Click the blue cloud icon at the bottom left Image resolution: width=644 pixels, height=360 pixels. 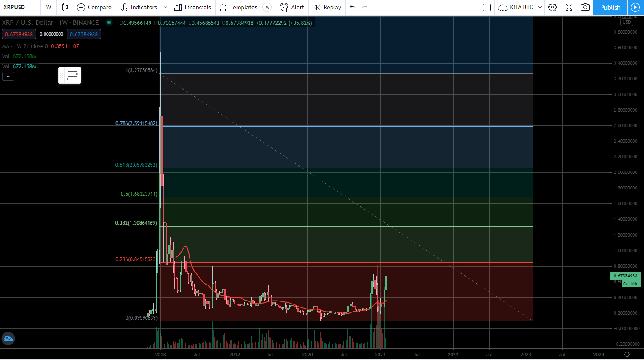[8, 338]
